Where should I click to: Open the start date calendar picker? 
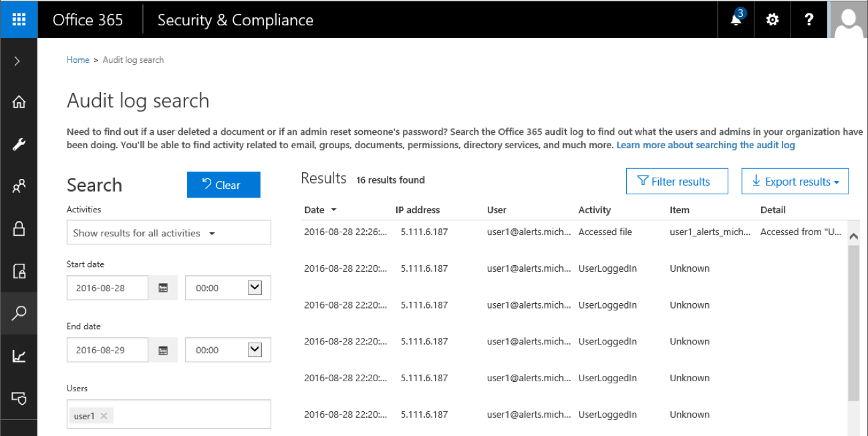click(x=162, y=287)
